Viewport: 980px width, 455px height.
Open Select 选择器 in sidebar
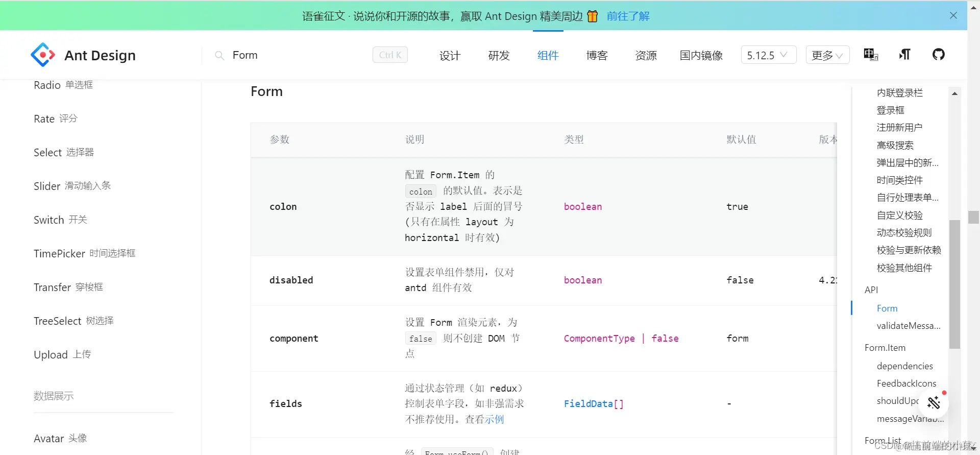click(64, 152)
